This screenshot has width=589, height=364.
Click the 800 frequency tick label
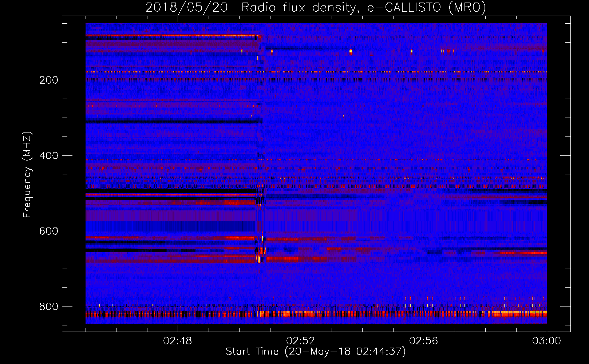[49, 307]
